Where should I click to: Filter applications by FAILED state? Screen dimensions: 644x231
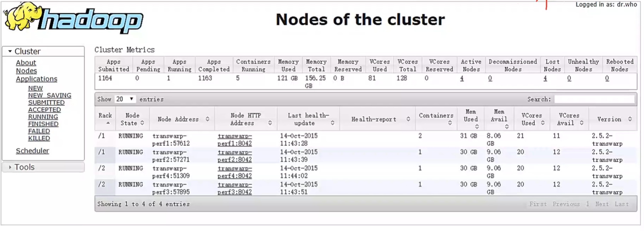click(39, 131)
